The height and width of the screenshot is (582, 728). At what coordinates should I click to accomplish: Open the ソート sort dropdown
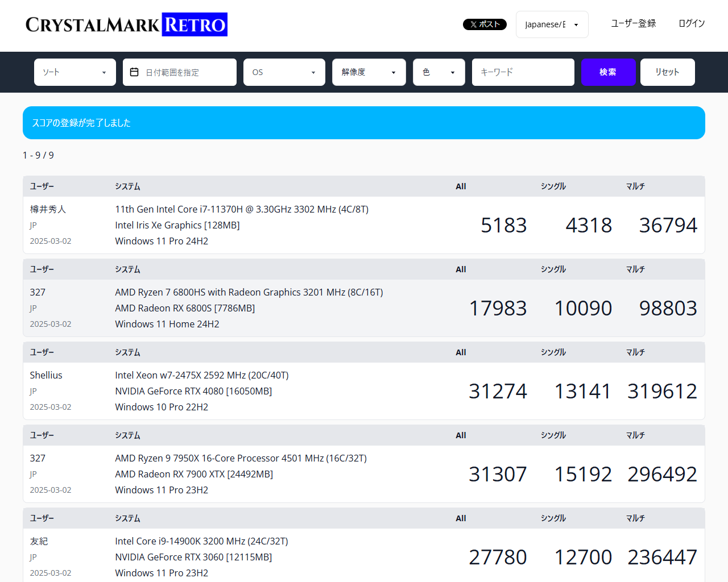(x=75, y=72)
